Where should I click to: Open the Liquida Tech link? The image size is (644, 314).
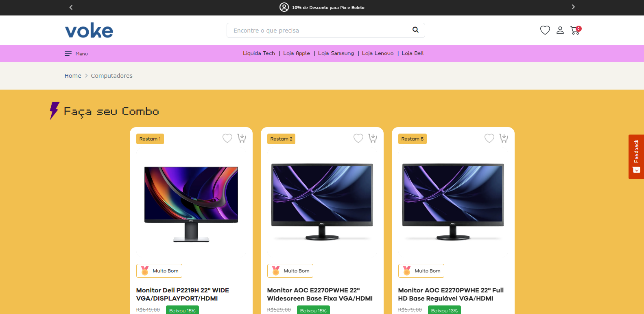259,53
